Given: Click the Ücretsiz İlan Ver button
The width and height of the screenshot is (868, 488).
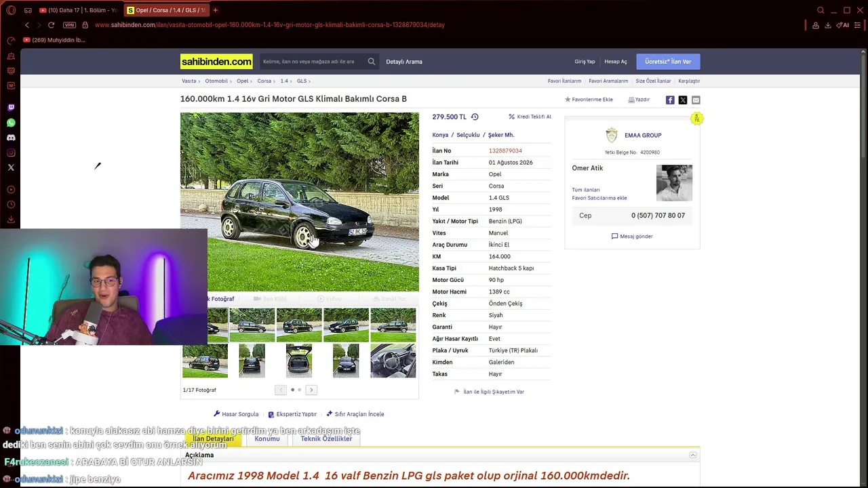Looking at the screenshot, I should coord(668,62).
